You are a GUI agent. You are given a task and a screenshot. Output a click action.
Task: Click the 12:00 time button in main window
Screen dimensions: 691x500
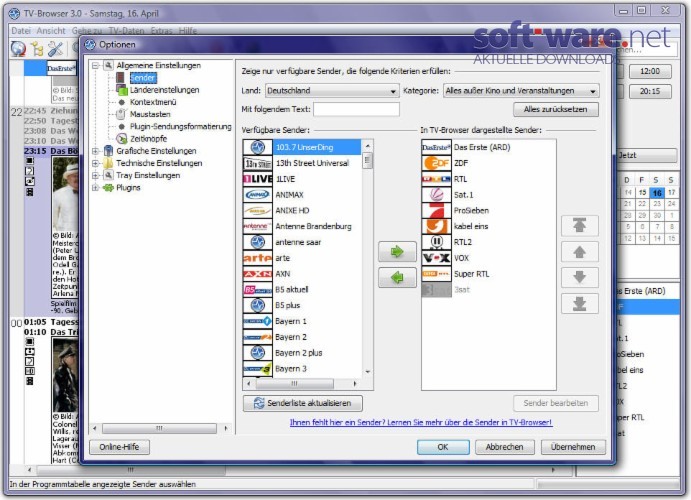coord(650,71)
